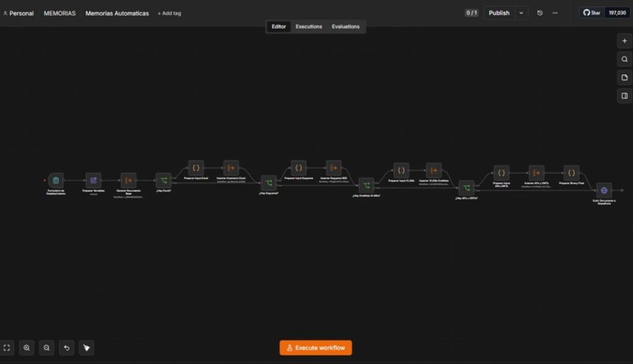Open the three-dot workflow options menu
The width and height of the screenshot is (633, 364).
(x=555, y=13)
